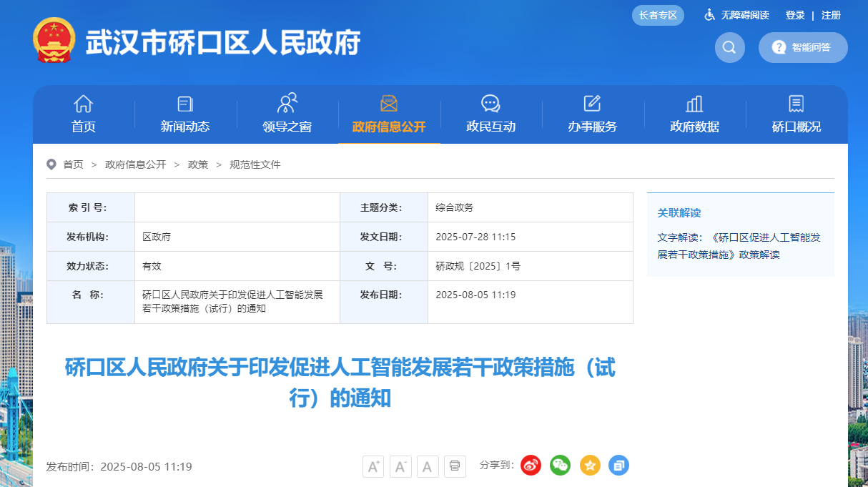
Task: Click the 登录 login link
Action: click(x=795, y=15)
